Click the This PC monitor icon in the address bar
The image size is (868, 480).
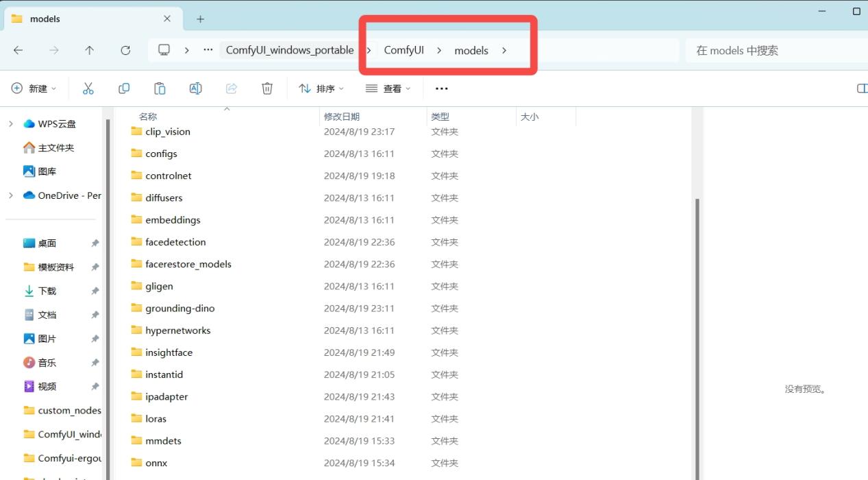click(x=164, y=50)
